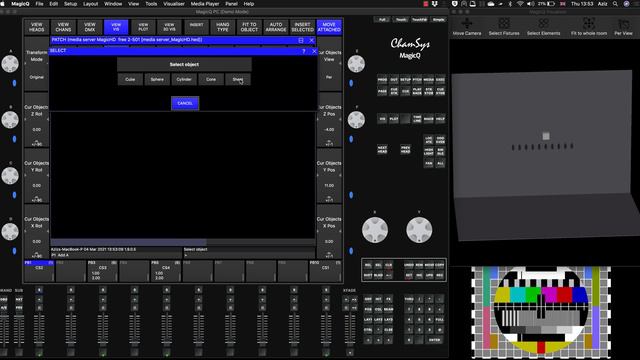Open the File menu
The image size is (640, 360).
[39, 4]
